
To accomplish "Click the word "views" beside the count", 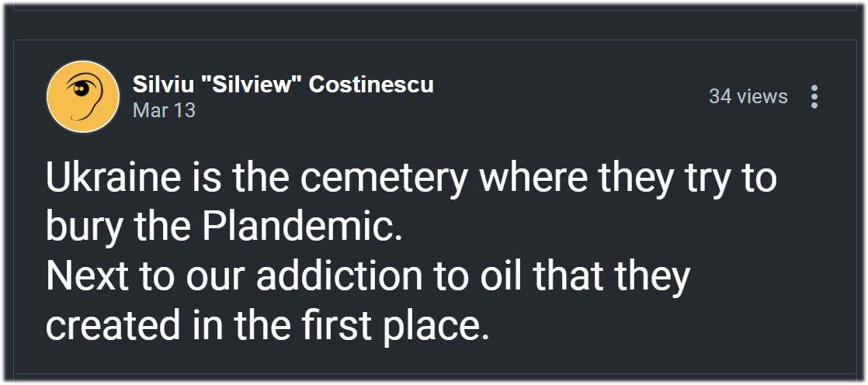I will (762, 96).
